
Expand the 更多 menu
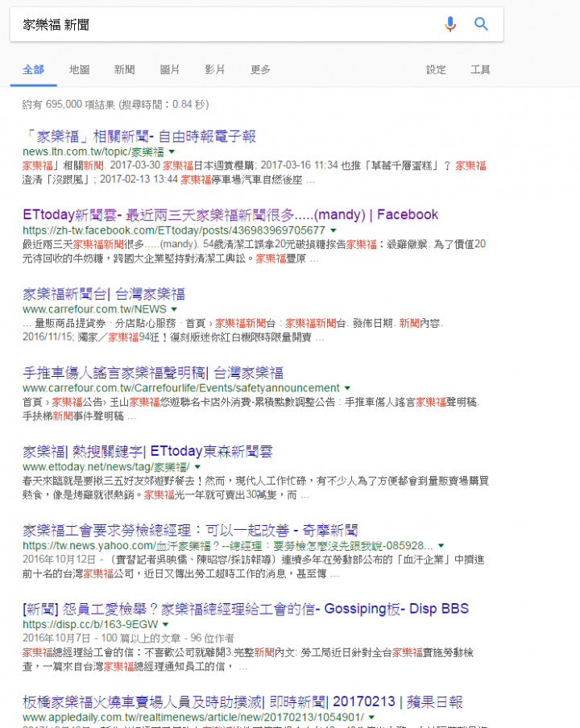[260, 69]
